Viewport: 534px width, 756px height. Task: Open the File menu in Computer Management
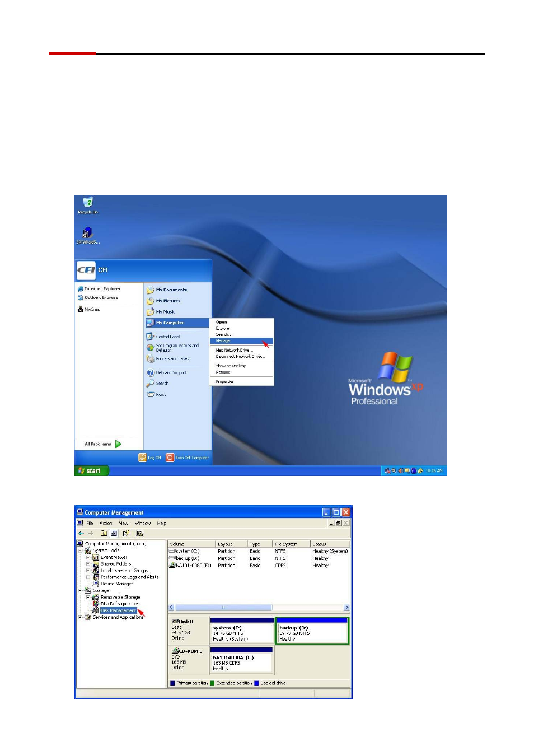pyautogui.click(x=90, y=524)
